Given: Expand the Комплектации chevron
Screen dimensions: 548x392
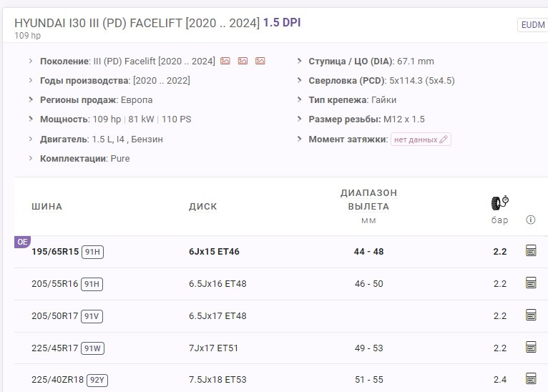Looking at the screenshot, I should [31, 158].
